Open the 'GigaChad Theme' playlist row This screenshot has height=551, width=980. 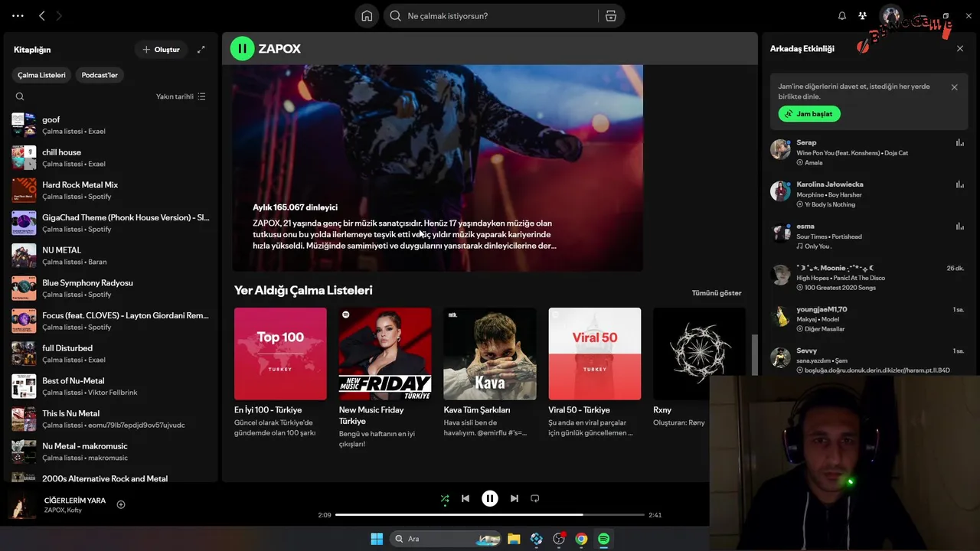coord(112,223)
